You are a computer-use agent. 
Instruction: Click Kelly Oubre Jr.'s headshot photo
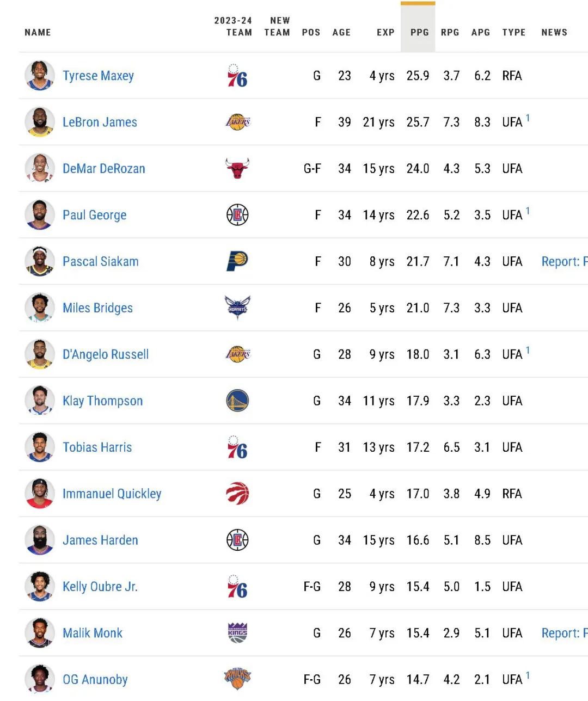coord(40,586)
